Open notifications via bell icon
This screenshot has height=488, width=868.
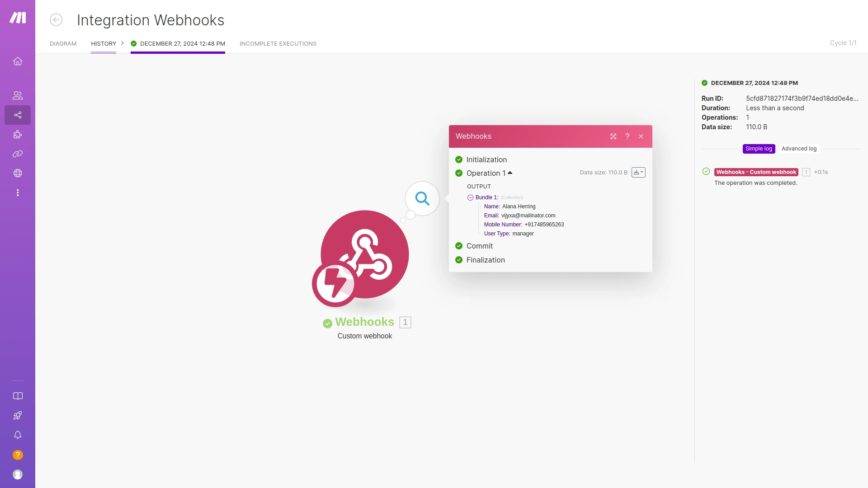pos(18,435)
